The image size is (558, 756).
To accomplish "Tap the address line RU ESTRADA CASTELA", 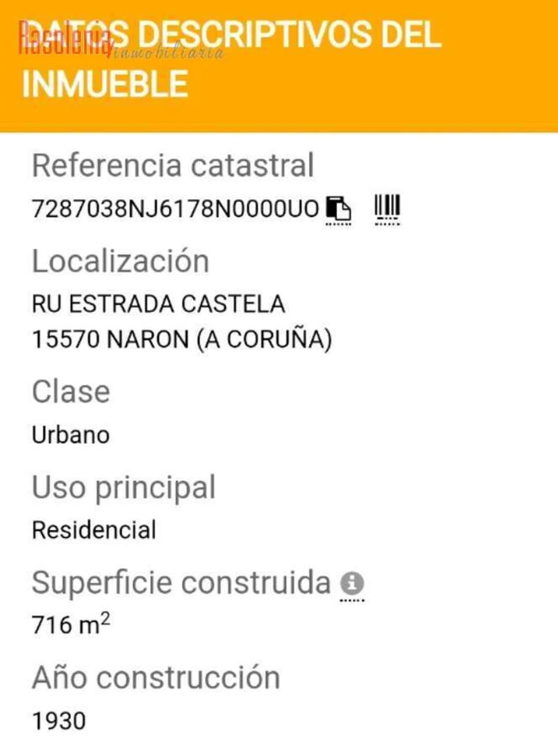I will coord(158,304).
